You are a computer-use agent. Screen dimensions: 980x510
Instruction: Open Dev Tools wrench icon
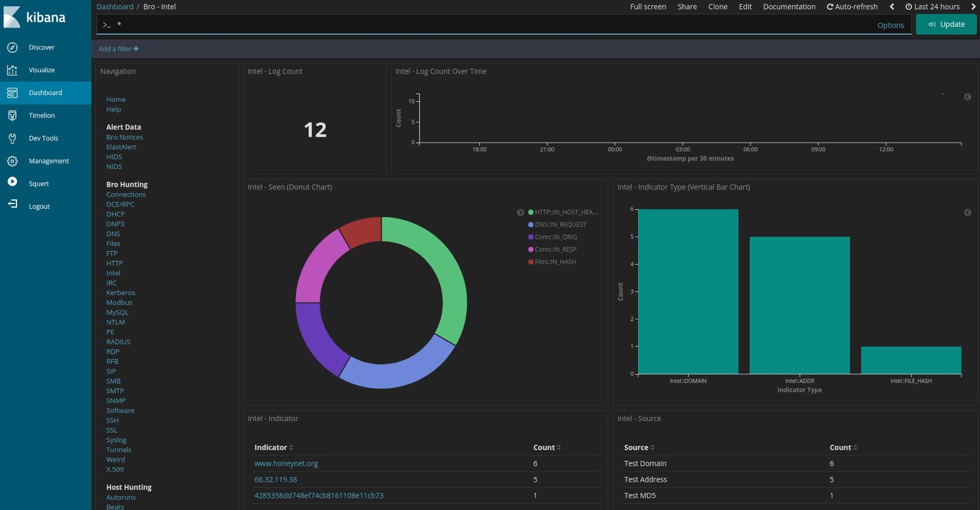(12, 138)
